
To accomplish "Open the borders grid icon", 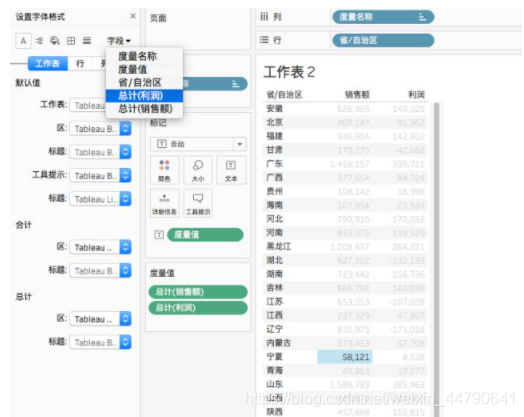I will click(71, 41).
